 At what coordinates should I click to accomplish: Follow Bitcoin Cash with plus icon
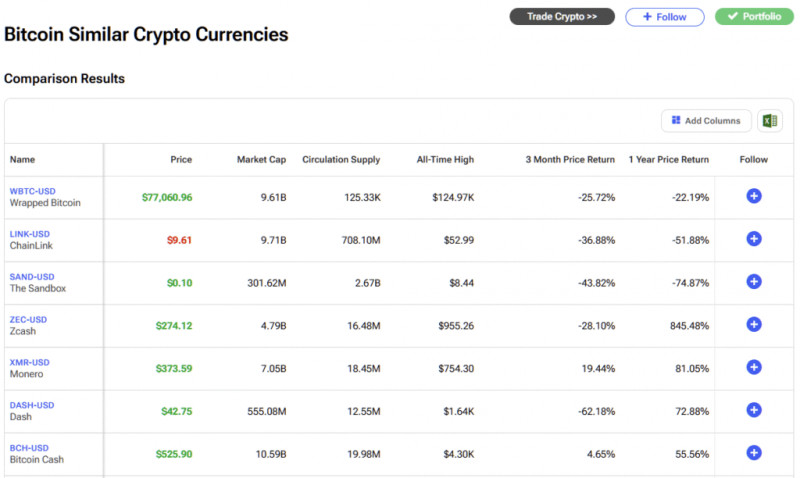(754, 453)
